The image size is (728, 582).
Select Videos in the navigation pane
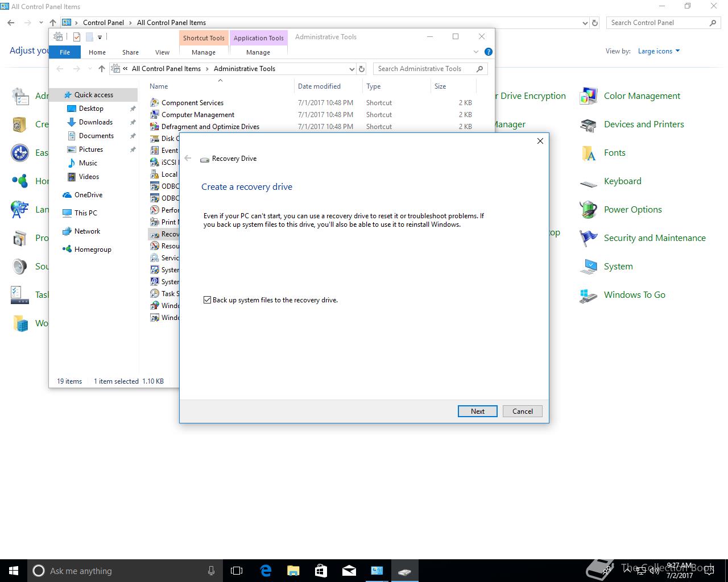pos(89,177)
